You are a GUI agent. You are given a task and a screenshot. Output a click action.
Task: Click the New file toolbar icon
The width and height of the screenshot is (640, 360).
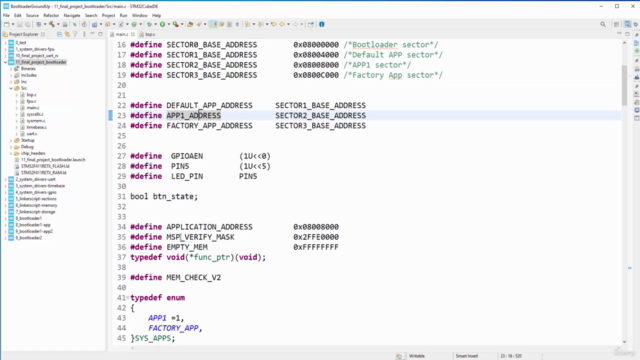pyautogui.click(x=7, y=24)
